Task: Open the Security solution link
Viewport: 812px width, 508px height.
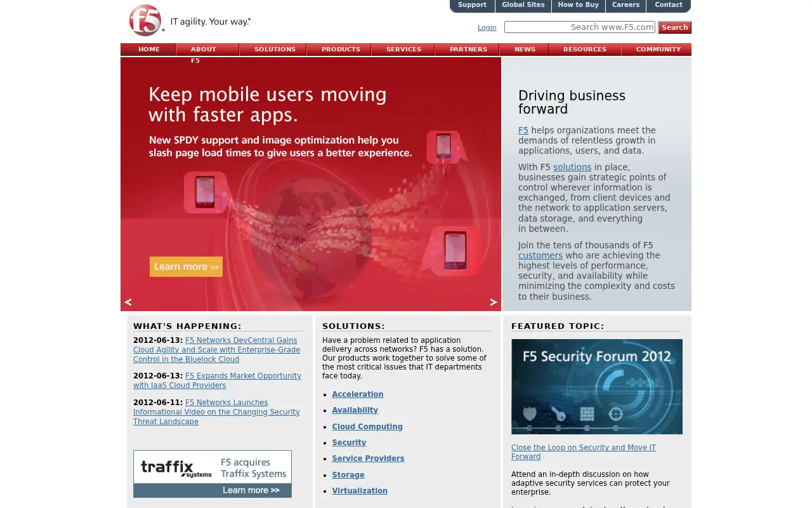Action: click(349, 443)
